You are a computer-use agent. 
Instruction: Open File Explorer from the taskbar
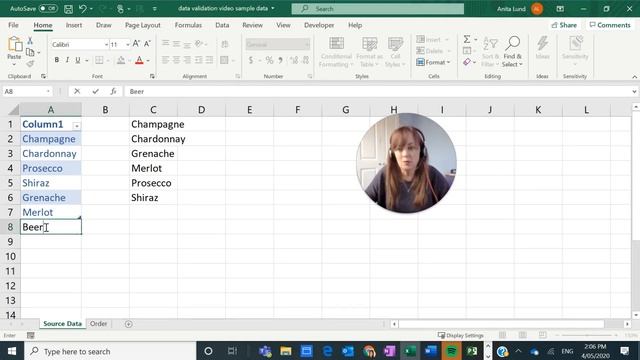[x=286, y=351]
